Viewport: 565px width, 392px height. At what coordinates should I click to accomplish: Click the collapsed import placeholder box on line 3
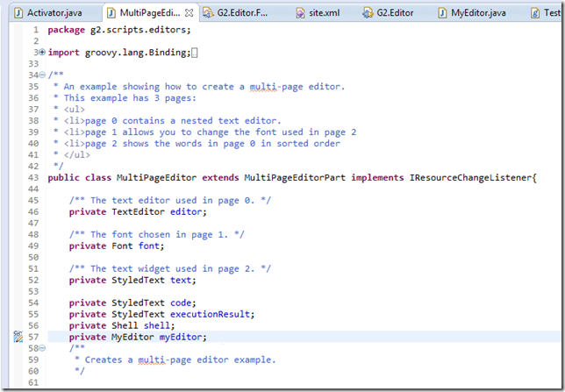tap(195, 53)
